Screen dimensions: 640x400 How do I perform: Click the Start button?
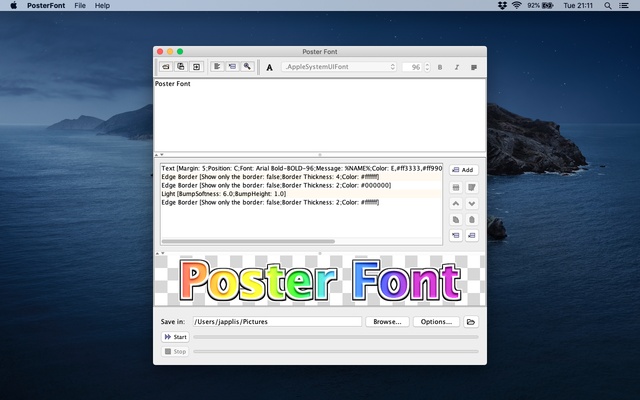(176, 337)
